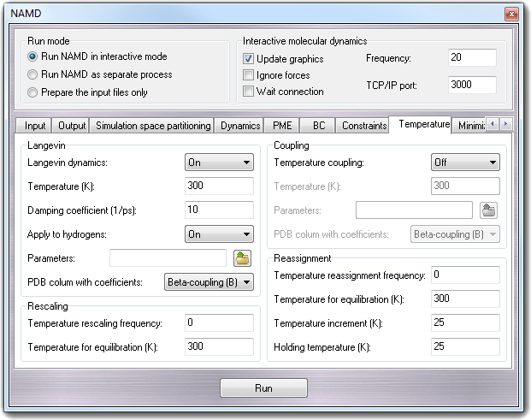
Task: Open the Langevin dynamics dropdown
Action: (x=219, y=163)
